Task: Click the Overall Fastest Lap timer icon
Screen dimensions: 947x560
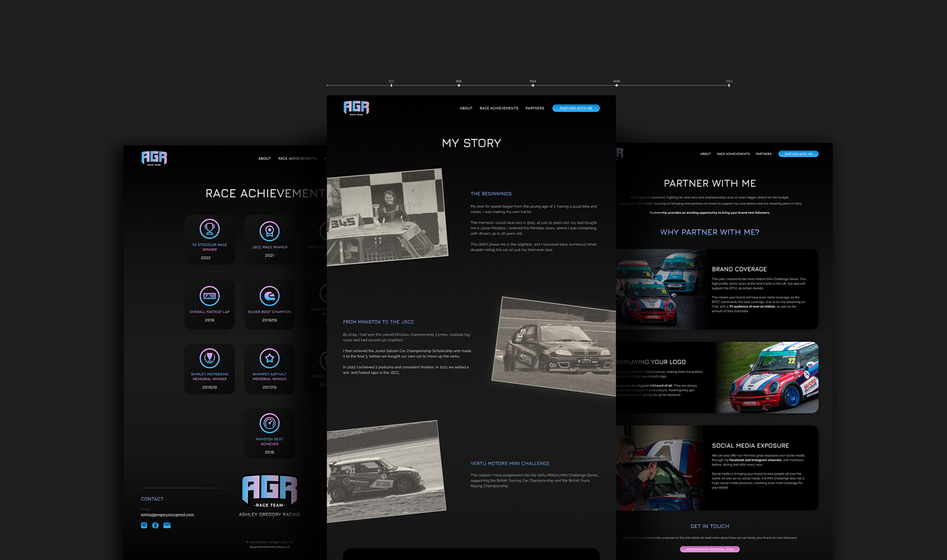Action: (209, 296)
